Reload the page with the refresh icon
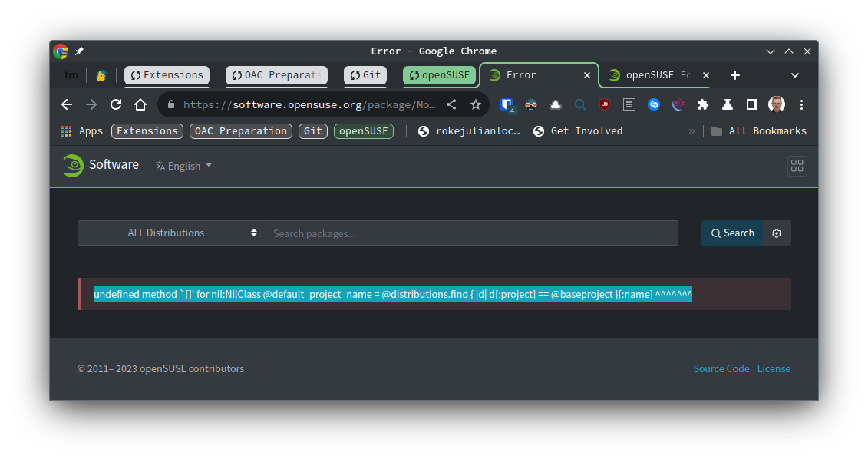The image size is (868, 459). coord(116,104)
